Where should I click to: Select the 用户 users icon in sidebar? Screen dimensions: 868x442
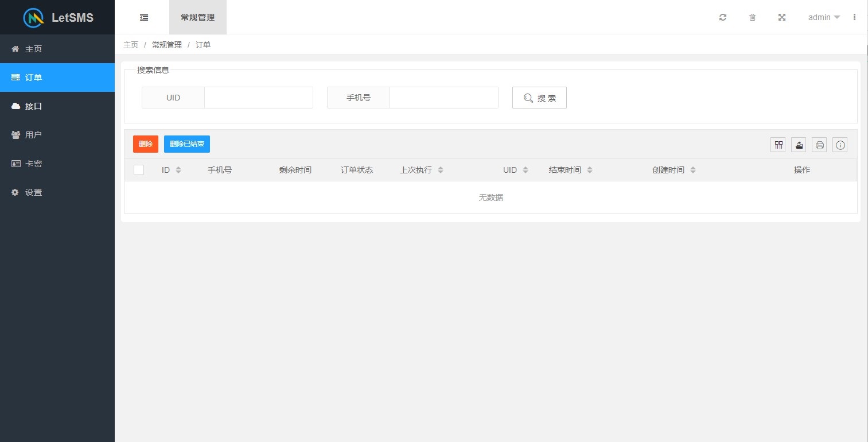[x=15, y=134]
